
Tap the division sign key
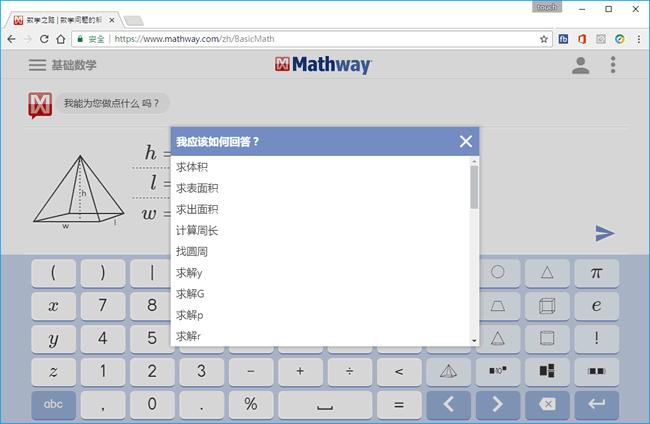(349, 371)
